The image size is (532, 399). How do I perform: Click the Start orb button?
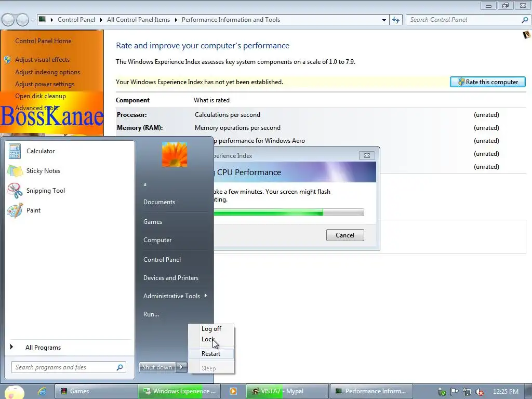[14, 392]
